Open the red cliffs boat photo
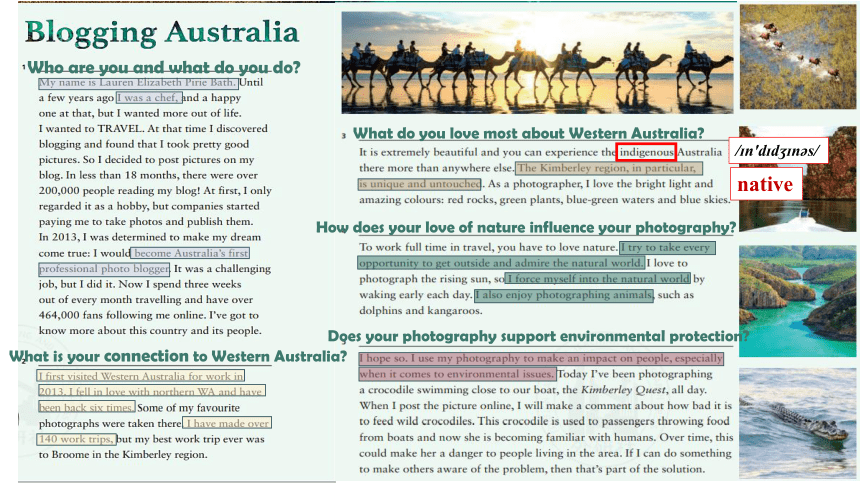The height and width of the screenshot is (484, 860). [x=797, y=214]
